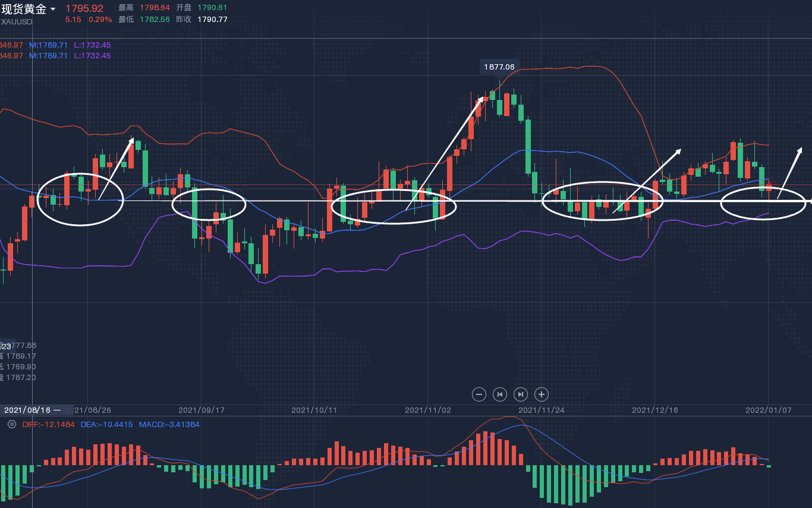Click the skip-to-previous chart icon
The image size is (812, 508).
pos(500,394)
